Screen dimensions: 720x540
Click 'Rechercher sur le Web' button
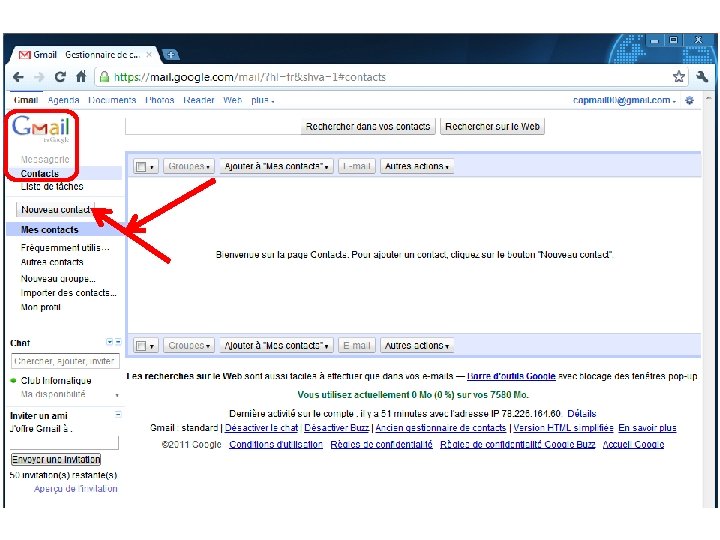tap(492, 126)
